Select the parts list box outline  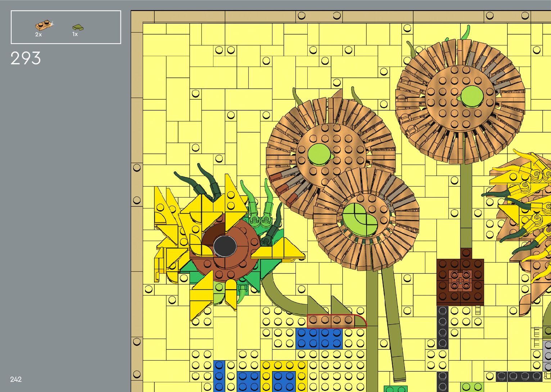click(x=66, y=11)
